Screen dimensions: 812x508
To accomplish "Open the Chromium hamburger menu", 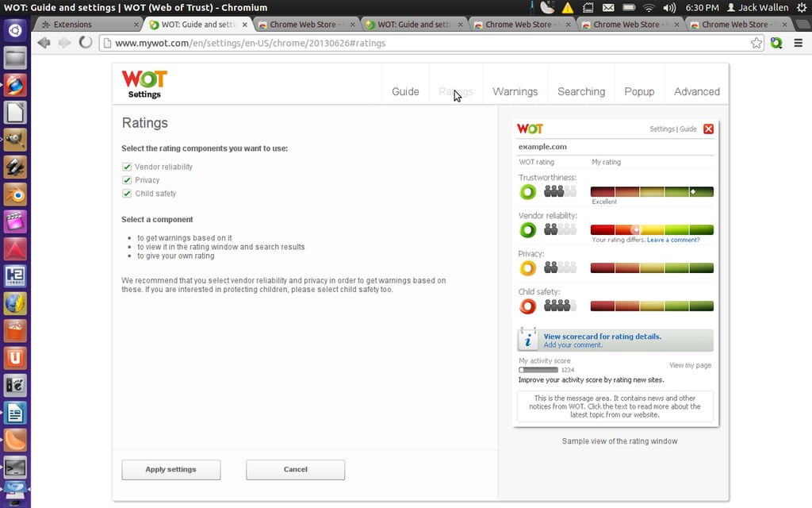I will [x=798, y=43].
